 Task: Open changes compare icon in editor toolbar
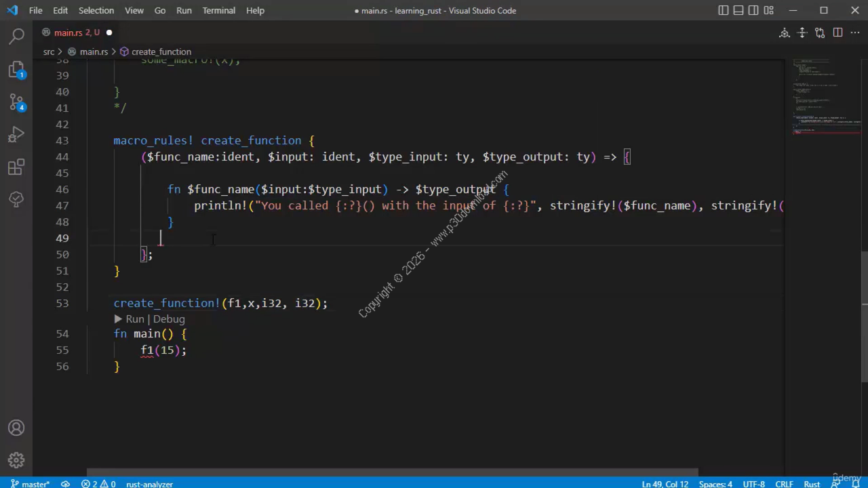820,33
